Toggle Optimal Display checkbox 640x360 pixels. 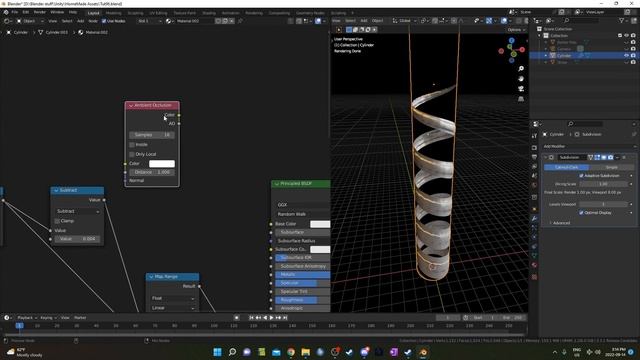tap(581, 213)
